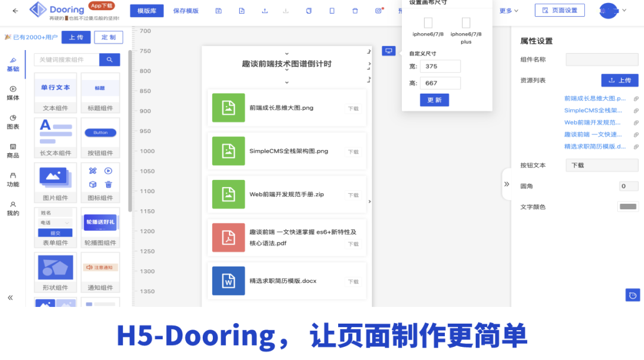This screenshot has height=360, width=644.
Task: Select the 文本组件 text component
Action: (x=55, y=93)
